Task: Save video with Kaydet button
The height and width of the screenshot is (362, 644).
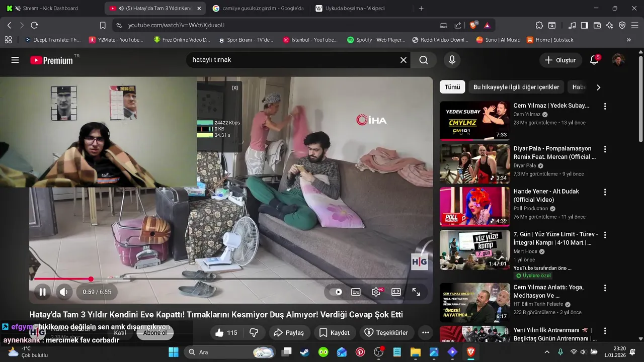Action: 334,332
